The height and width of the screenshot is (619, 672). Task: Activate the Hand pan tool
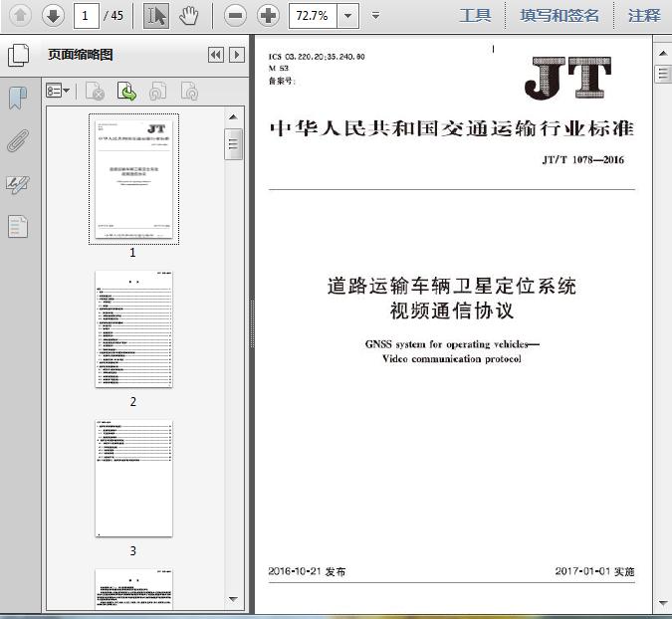[188, 16]
